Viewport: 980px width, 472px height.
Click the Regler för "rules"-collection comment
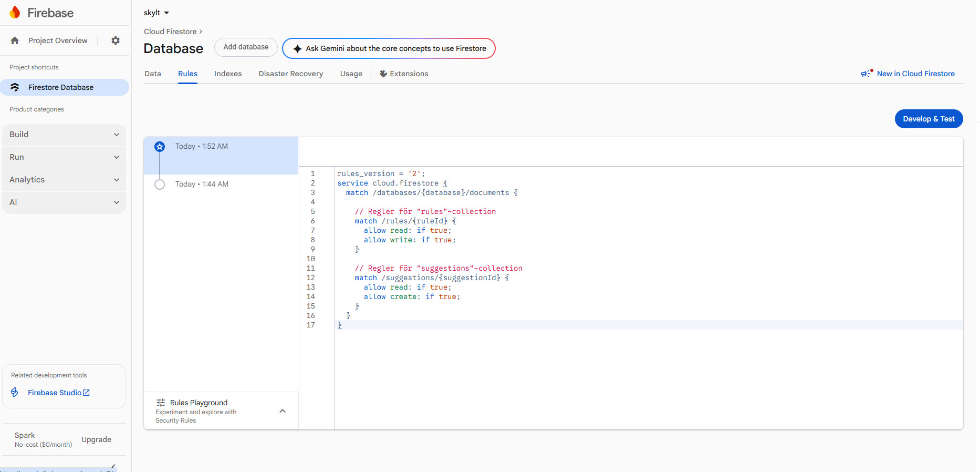tap(425, 211)
